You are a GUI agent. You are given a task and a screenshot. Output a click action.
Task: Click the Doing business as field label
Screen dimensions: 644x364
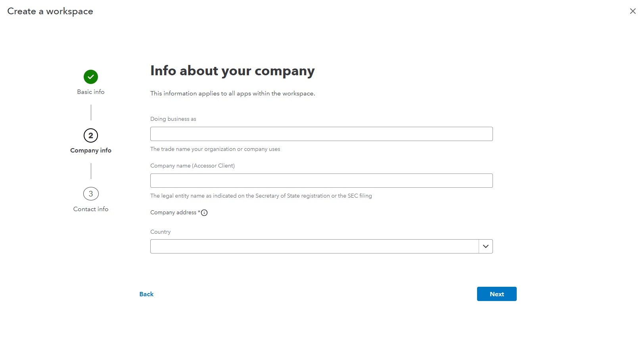pyautogui.click(x=173, y=119)
